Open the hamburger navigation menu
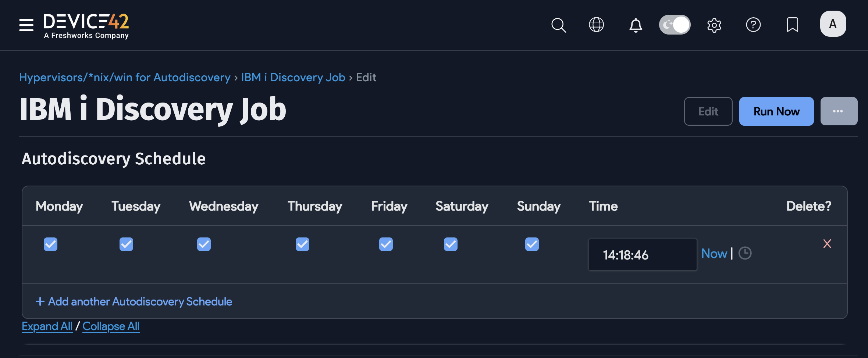 [26, 25]
